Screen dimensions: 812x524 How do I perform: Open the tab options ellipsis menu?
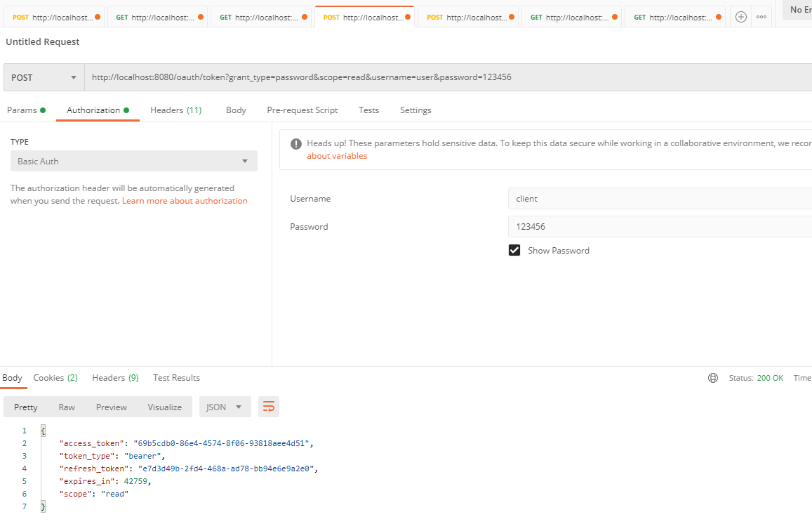761,17
